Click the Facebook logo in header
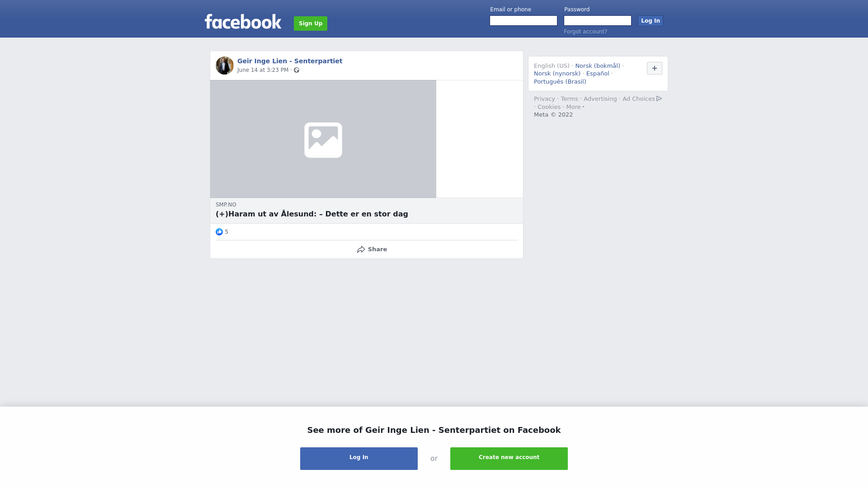 (x=243, y=22)
